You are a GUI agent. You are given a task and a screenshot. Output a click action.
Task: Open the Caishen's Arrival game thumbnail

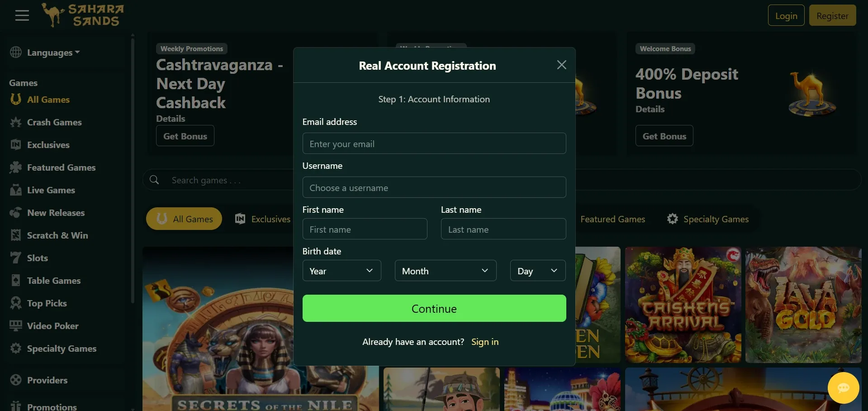point(683,305)
